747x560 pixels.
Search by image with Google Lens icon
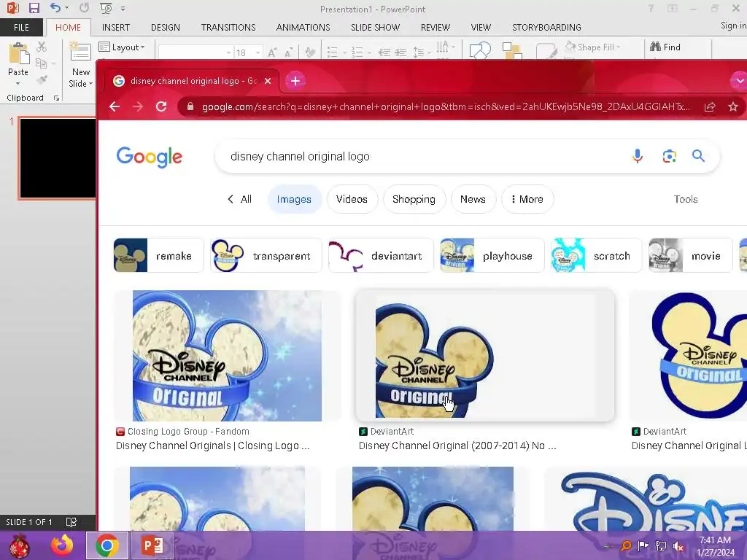point(670,156)
